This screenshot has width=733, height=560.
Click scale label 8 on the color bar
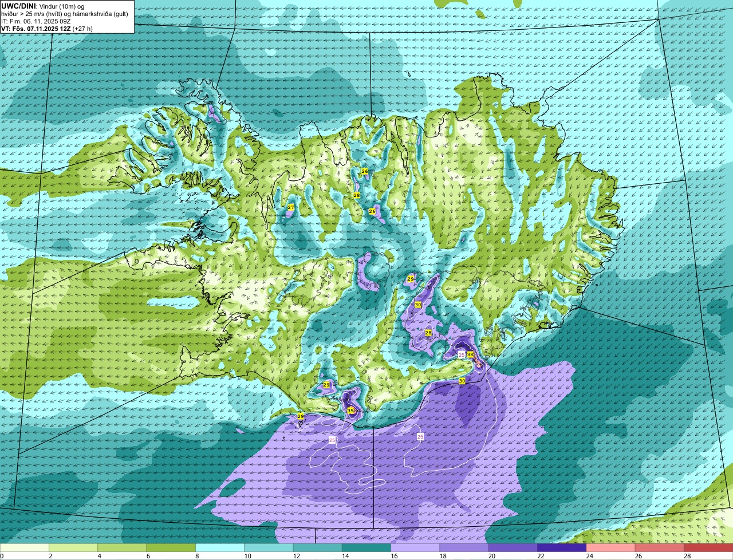[x=196, y=556]
